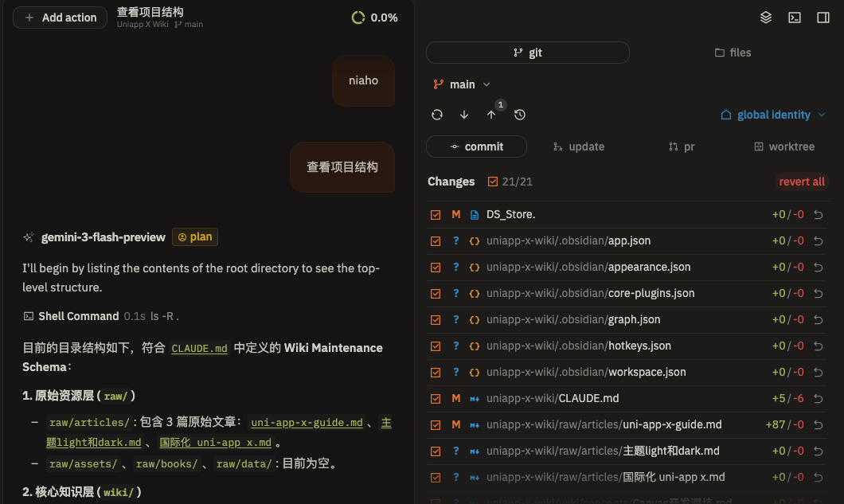This screenshot has width=844, height=504.
Task: Revert changes for uni-app-x-guide.md
Action: pos(819,425)
